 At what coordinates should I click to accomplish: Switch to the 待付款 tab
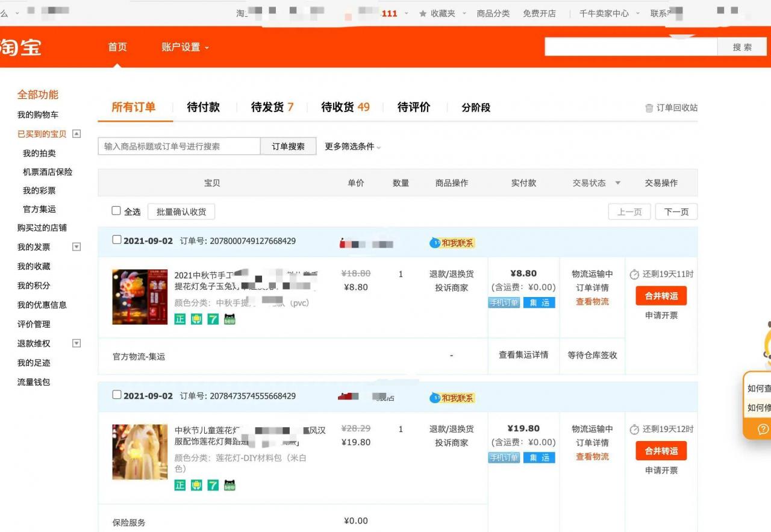(x=204, y=107)
